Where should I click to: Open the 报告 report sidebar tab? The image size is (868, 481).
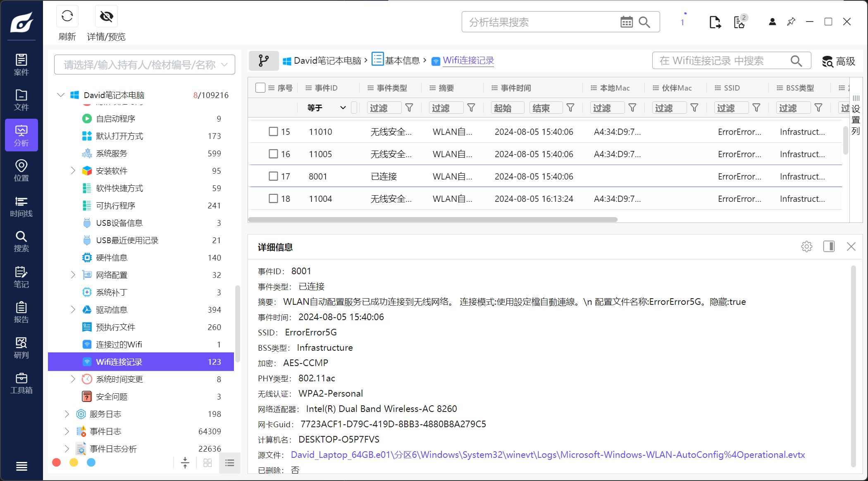tap(21, 312)
